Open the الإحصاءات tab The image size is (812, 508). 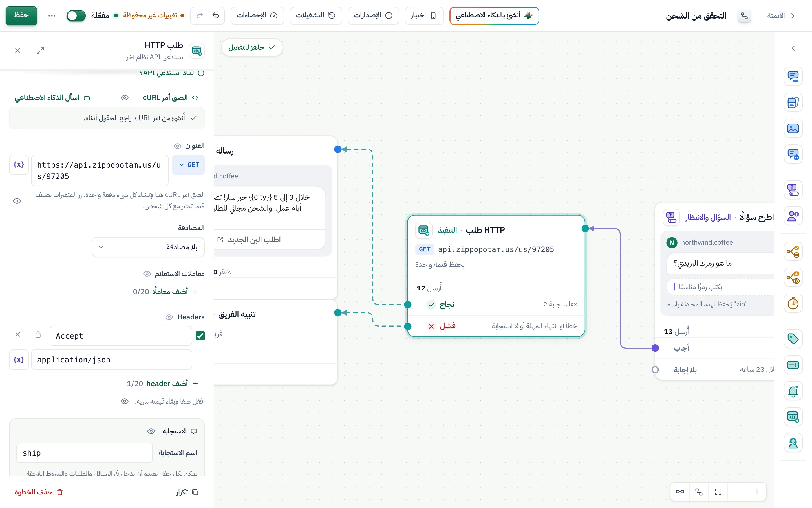[257, 16]
